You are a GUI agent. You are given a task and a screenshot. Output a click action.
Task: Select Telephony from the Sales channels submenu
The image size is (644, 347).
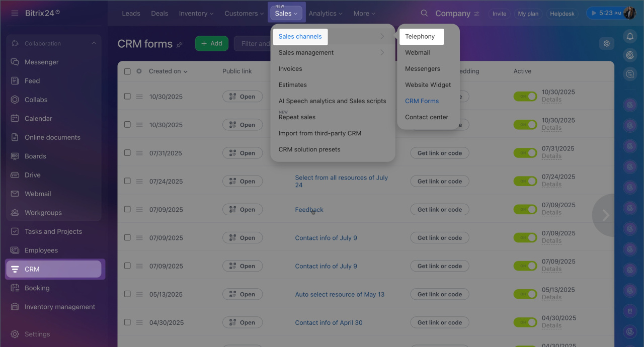pos(420,36)
